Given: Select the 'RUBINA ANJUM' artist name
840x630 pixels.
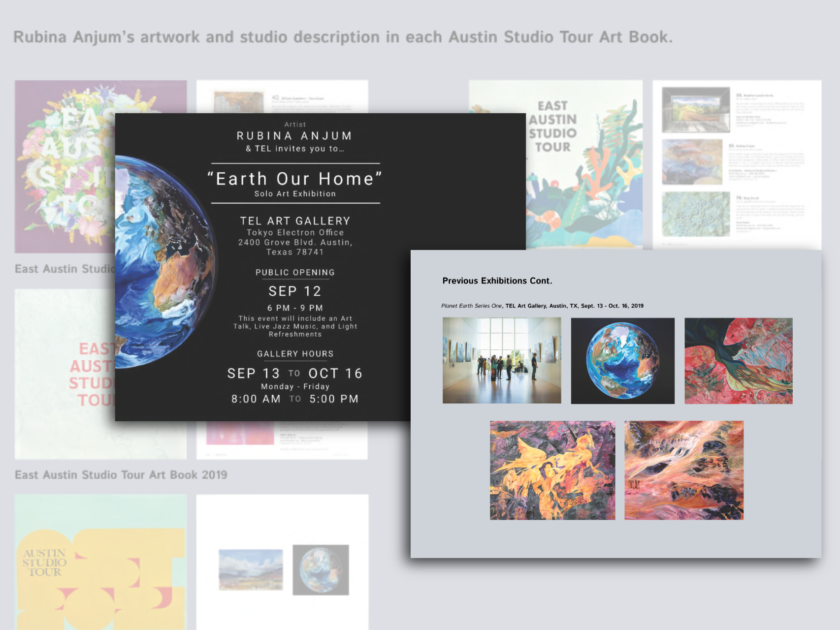Looking at the screenshot, I should tap(295, 136).
